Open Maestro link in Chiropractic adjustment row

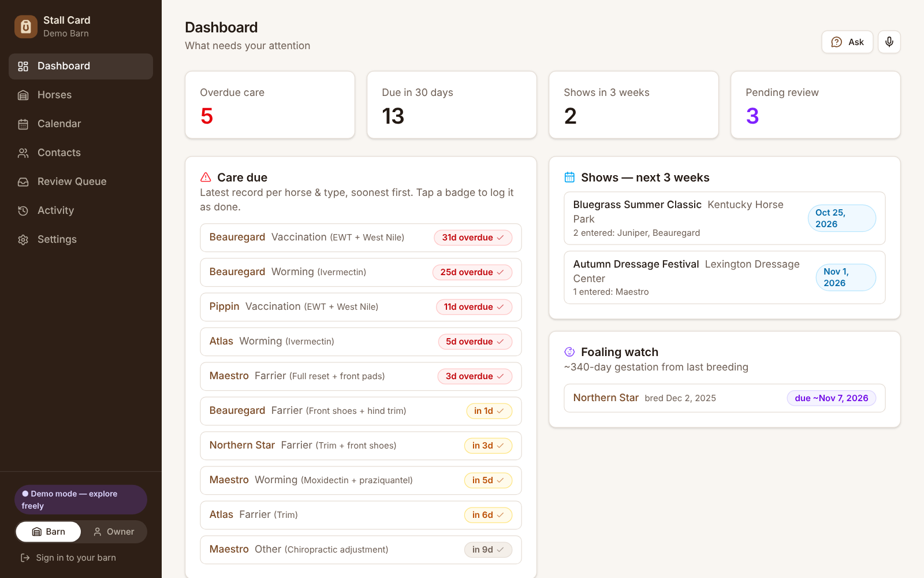(x=229, y=549)
